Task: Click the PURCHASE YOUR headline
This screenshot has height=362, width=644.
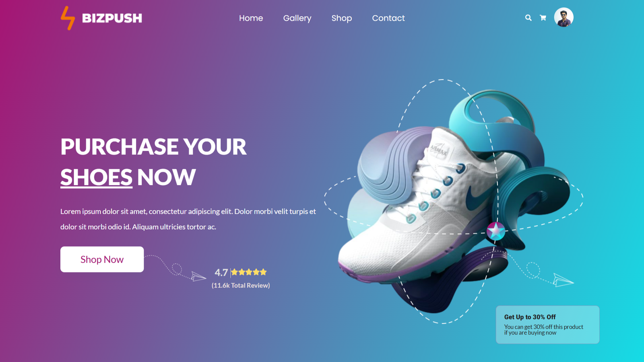Action: pyautogui.click(x=153, y=146)
